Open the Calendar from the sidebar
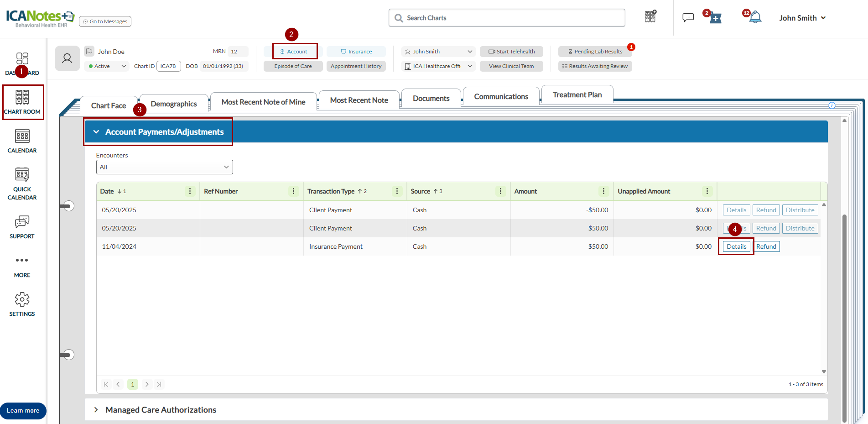 pyautogui.click(x=22, y=141)
